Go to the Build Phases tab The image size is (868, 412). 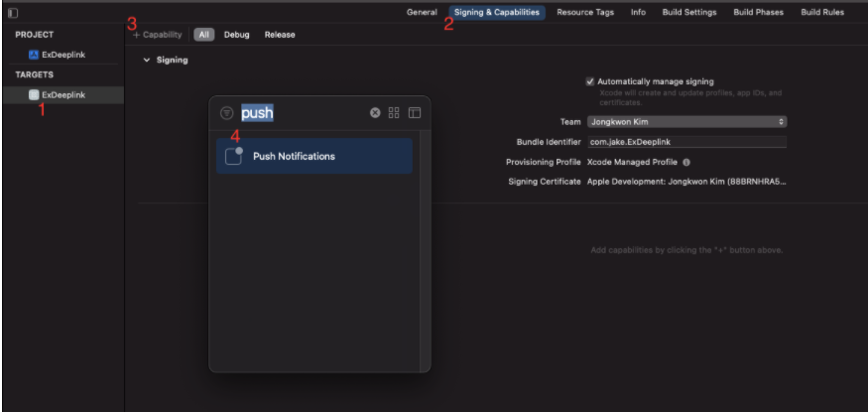tap(759, 12)
